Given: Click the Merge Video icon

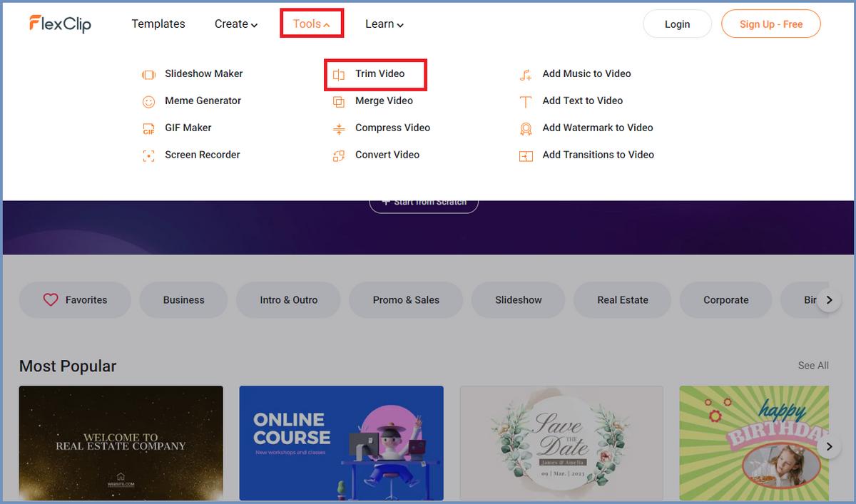Looking at the screenshot, I should click(x=339, y=102).
